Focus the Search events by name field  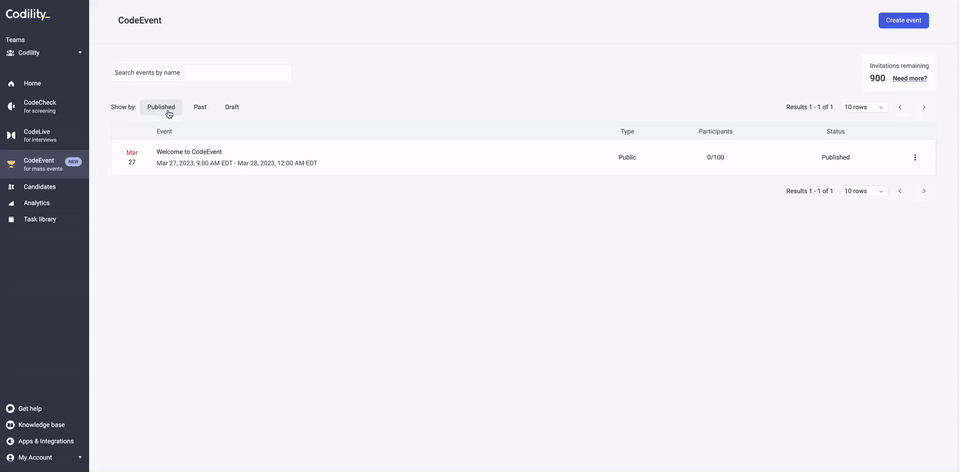pyautogui.click(x=201, y=72)
